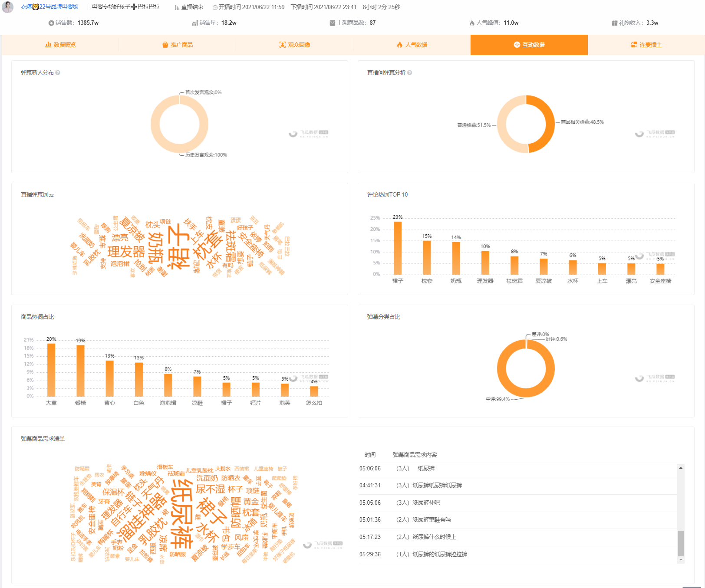The height and width of the screenshot is (588, 705).
Task: Select the 互动数据 tab
Action: click(x=529, y=45)
